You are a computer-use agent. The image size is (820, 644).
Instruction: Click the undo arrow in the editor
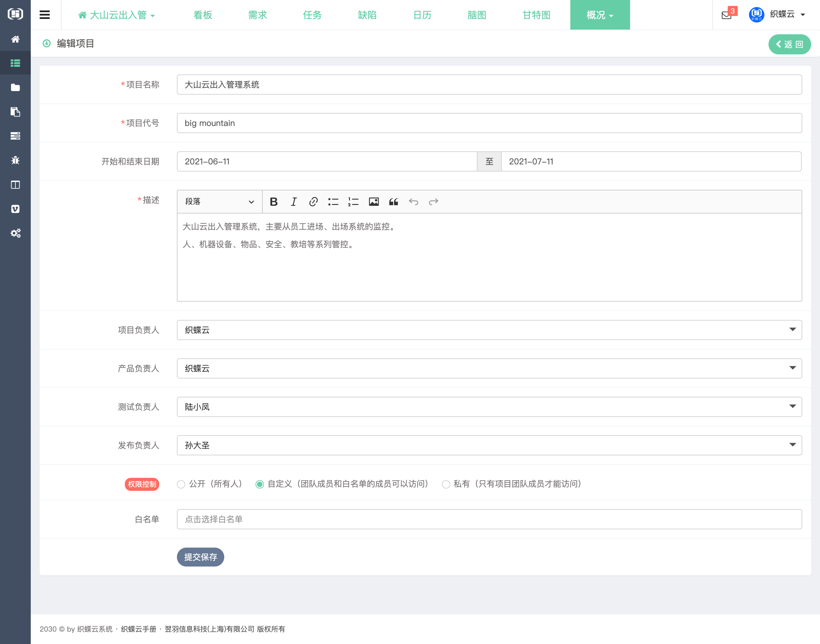[413, 202]
